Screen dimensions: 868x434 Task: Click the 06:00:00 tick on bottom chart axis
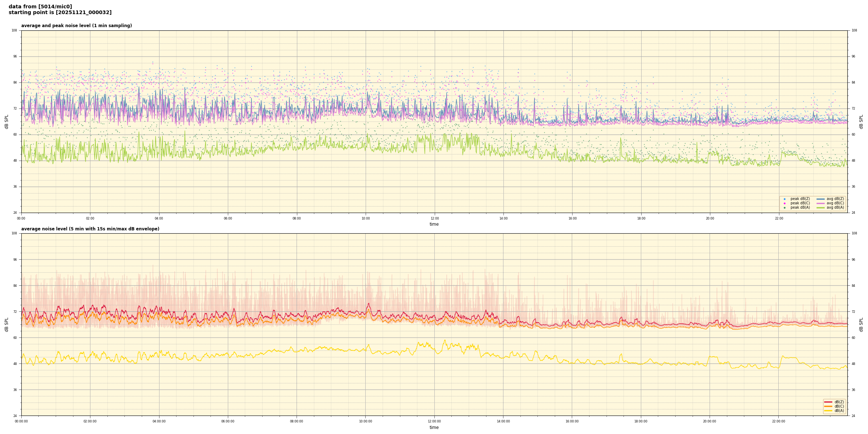[x=228, y=421]
